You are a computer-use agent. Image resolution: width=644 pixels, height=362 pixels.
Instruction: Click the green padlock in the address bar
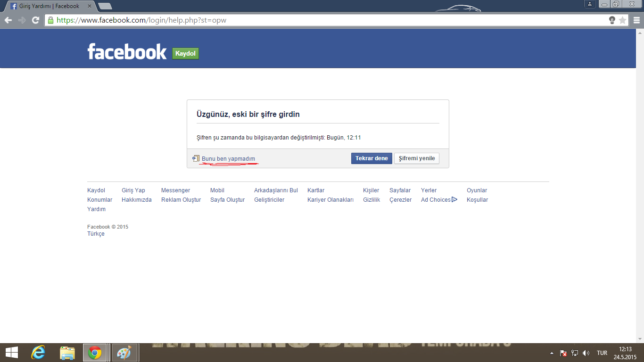50,20
